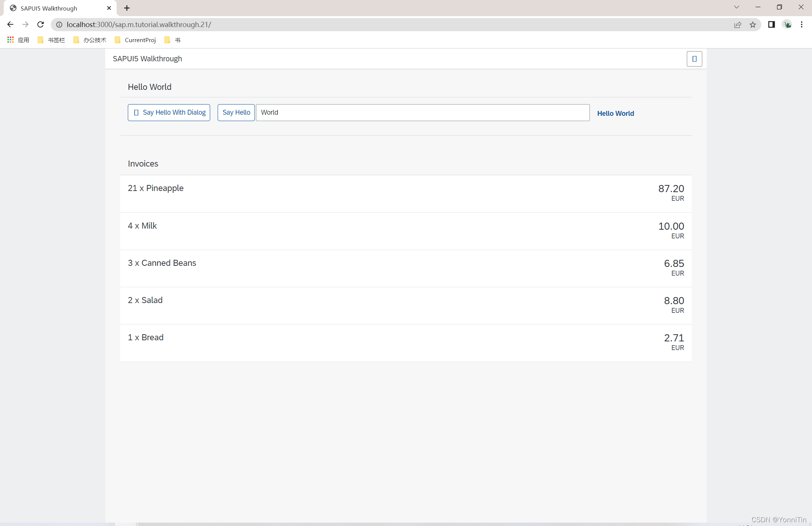Open the Chrome side panel icon

point(771,24)
